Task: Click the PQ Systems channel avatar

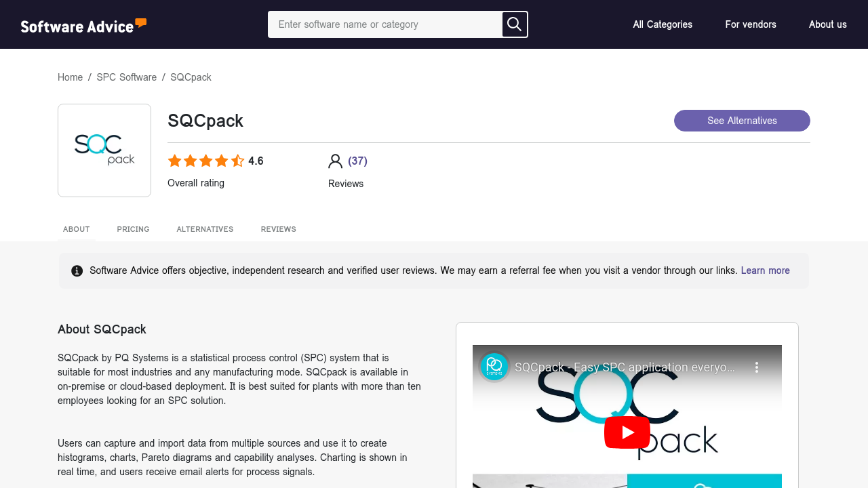Action: 494,367
